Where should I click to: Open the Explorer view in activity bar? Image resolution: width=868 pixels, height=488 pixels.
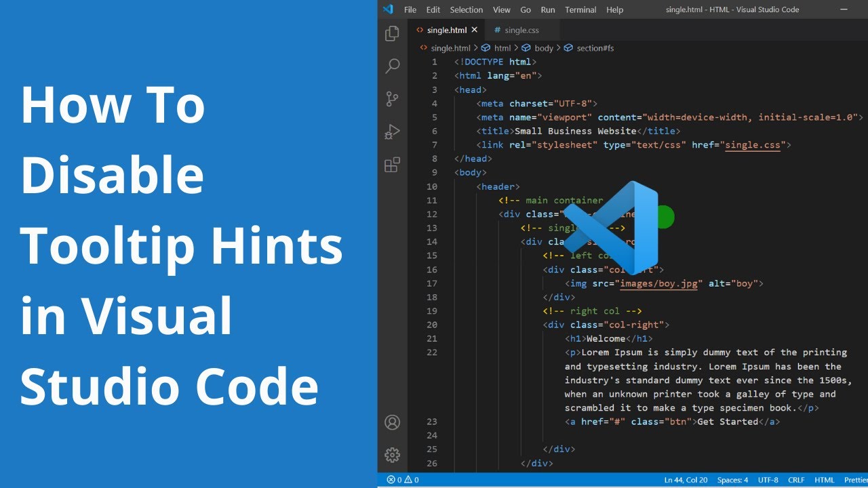392,33
